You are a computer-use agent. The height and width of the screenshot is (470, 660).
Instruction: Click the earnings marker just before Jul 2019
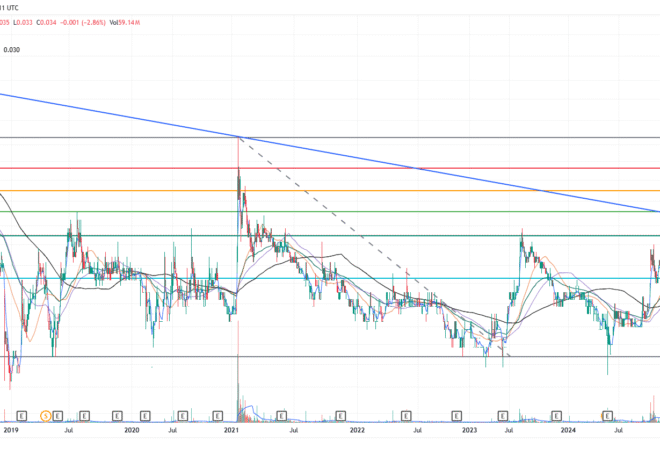coord(59,415)
